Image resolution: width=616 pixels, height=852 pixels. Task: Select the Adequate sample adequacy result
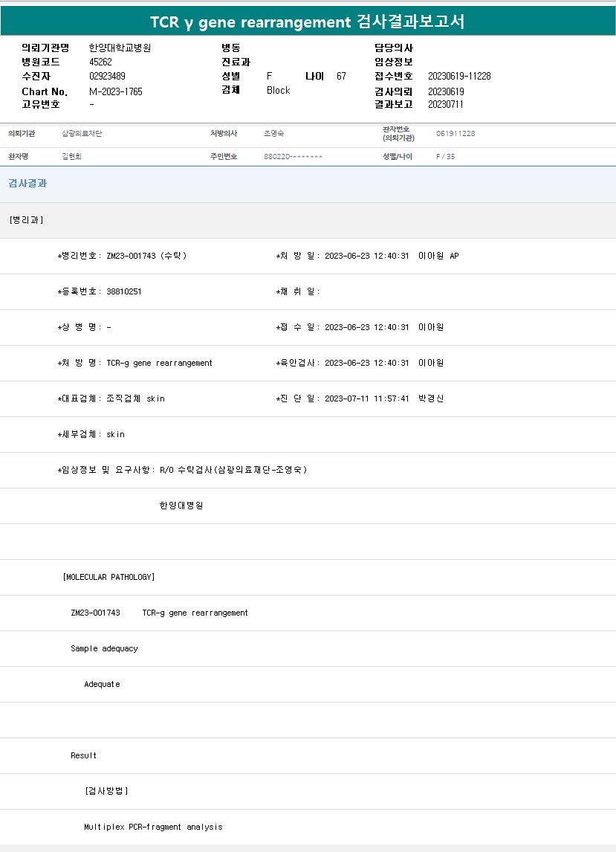(x=102, y=684)
